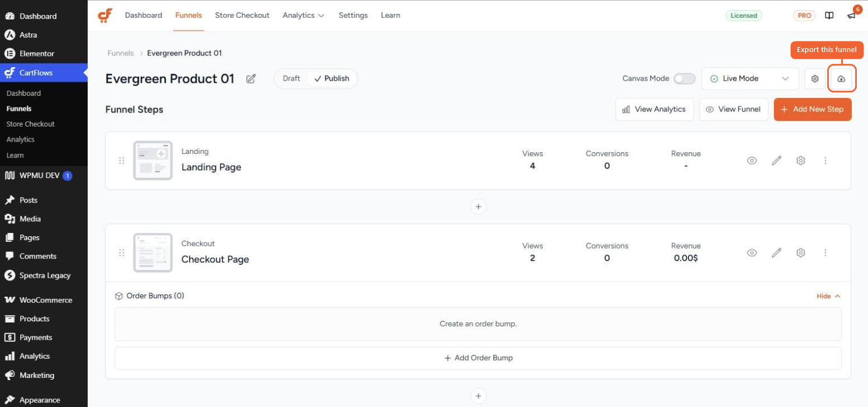Edit the Landing Page step pencil icon
Image resolution: width=868 pixels, height=407 pixels.
point(776,161)
